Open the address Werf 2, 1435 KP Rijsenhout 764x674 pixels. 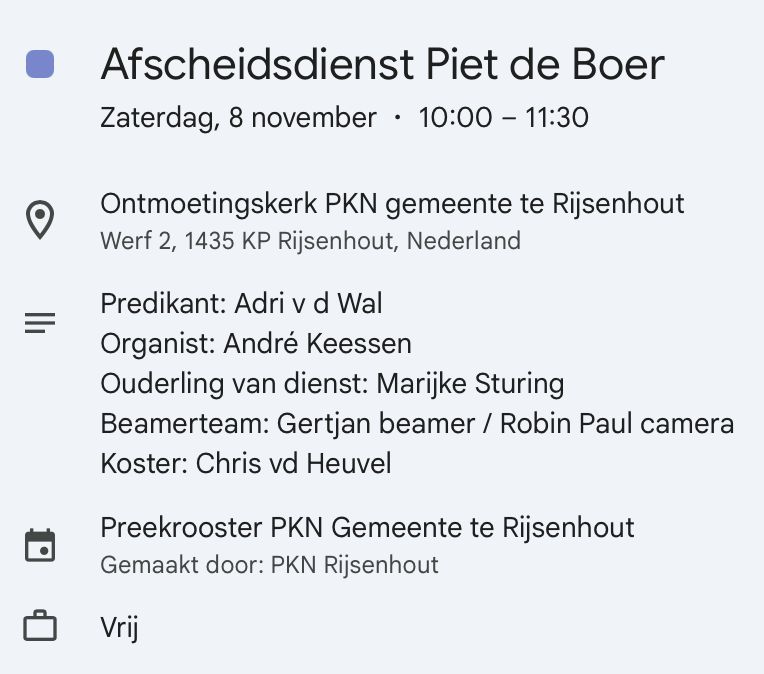[310, 241]
